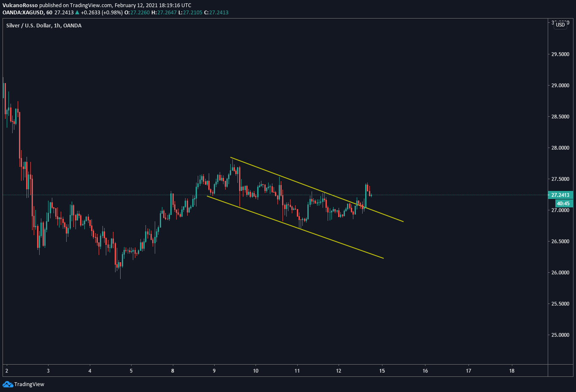Click date label 9 on time axis
Viewport: 576px width, 392px height.
[x=214, y=371]
